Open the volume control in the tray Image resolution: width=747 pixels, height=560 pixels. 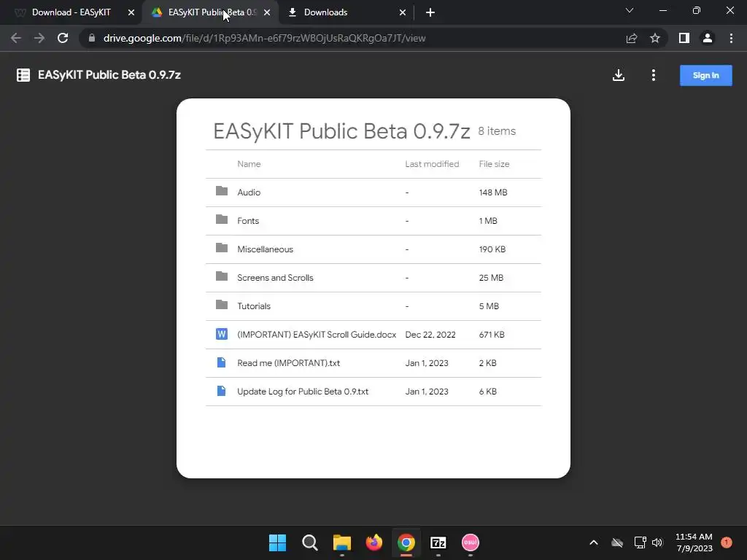[x=657, y=542]
